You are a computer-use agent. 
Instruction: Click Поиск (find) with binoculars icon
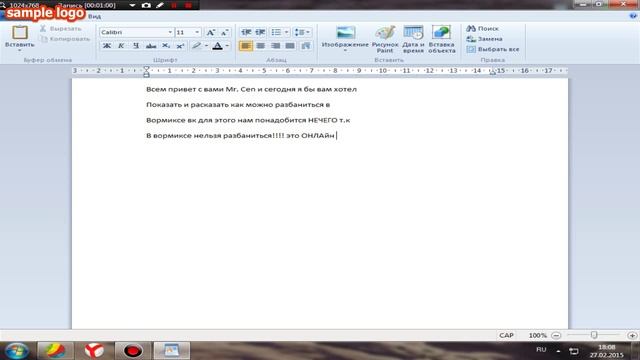point(482,29)
